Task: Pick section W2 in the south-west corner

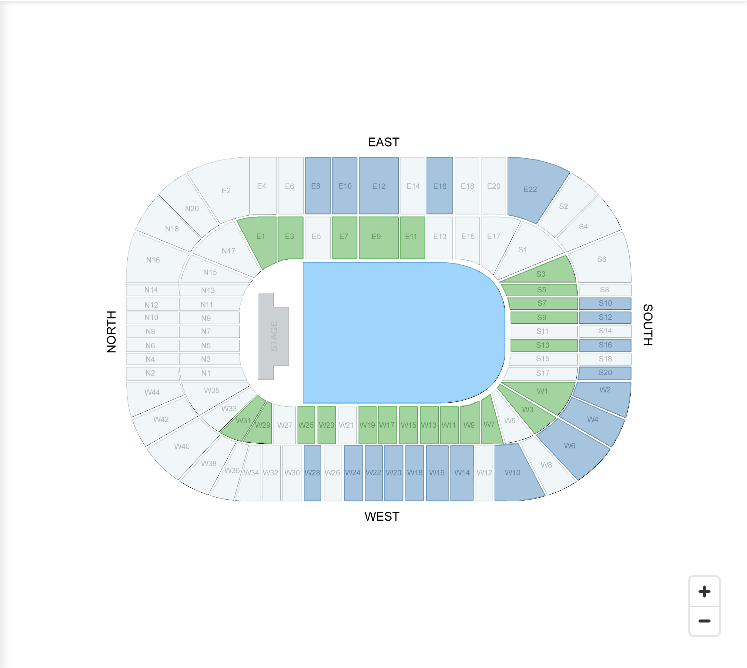Action: click(x=604, y=396)
